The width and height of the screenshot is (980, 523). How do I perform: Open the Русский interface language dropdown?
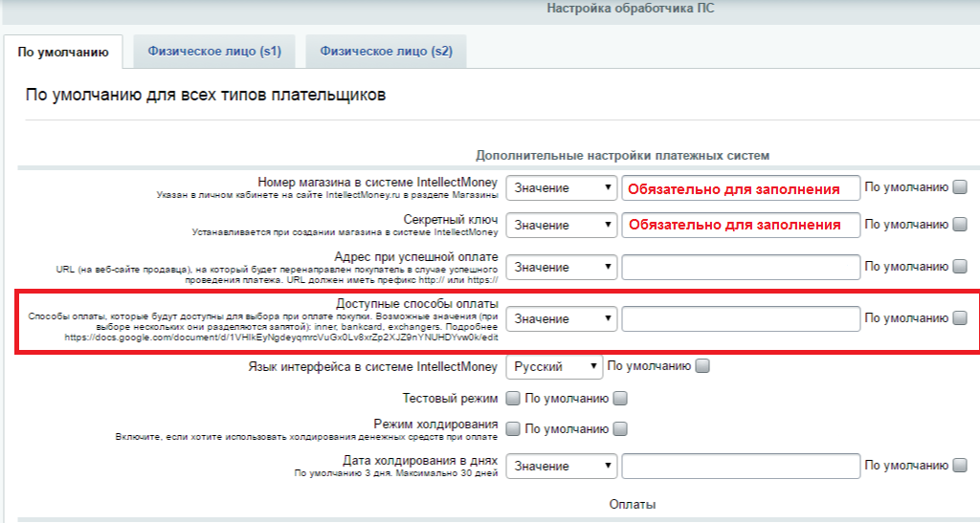tap(554, 366)
